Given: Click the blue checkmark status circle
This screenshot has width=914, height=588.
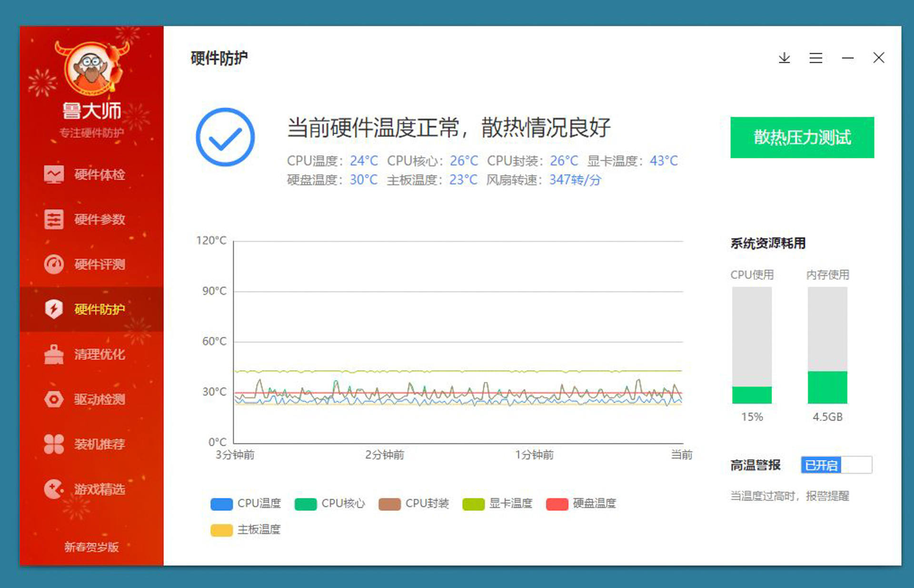Looking at the screenshot, I should [x=225, y=137].
